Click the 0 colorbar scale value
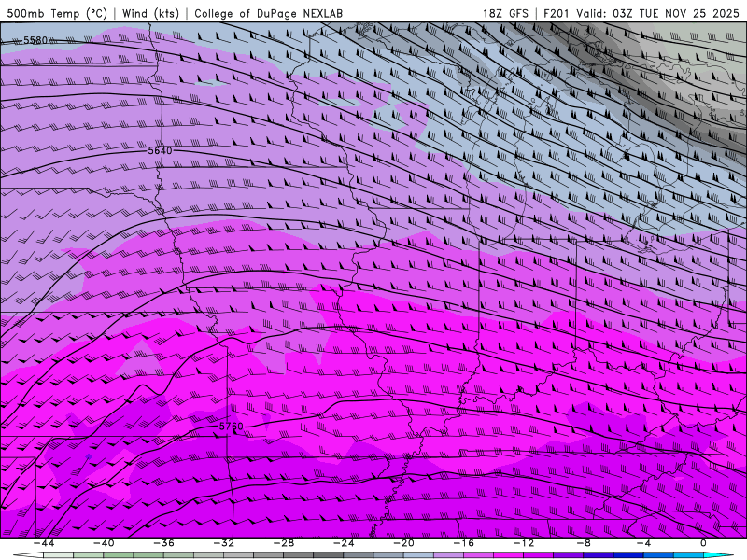The width and height of the screenshot is (747, 560). click(x=704, y=543)
